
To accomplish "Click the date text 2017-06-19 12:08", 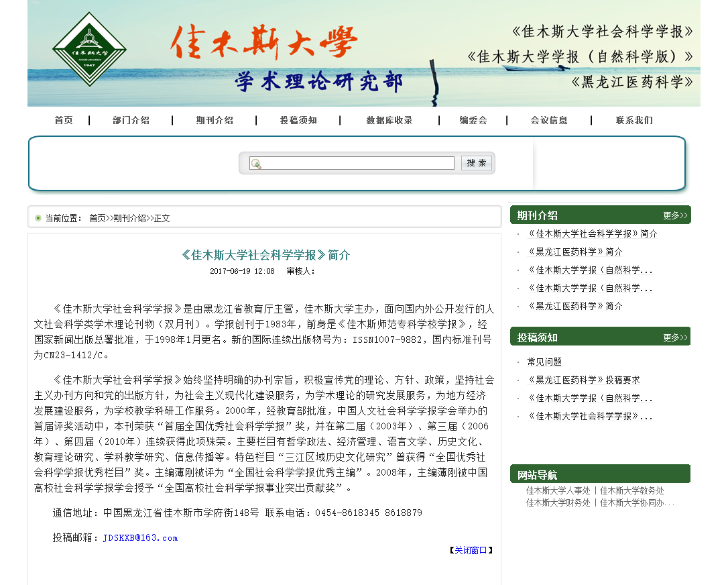I will point(242,271).
